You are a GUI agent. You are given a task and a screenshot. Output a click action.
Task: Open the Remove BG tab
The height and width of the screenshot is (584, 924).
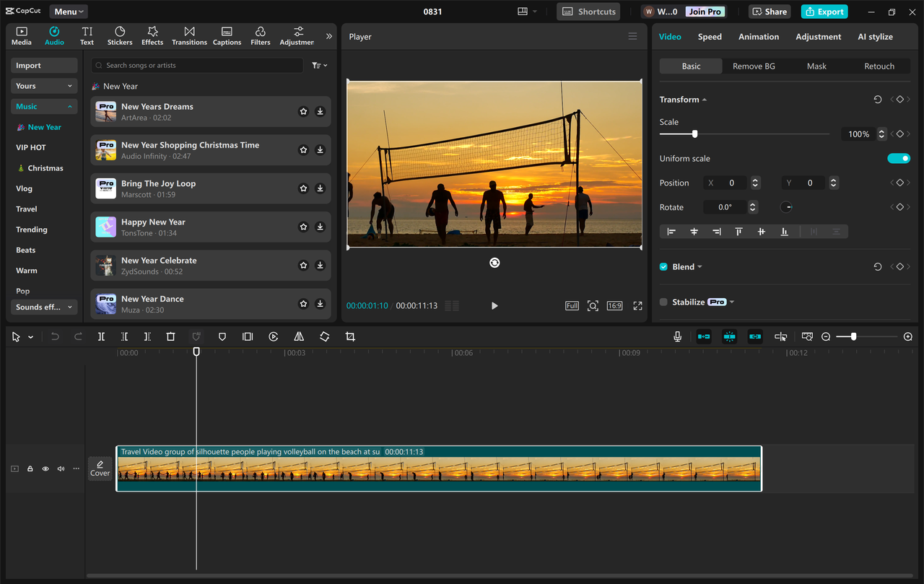click(754, 66)
